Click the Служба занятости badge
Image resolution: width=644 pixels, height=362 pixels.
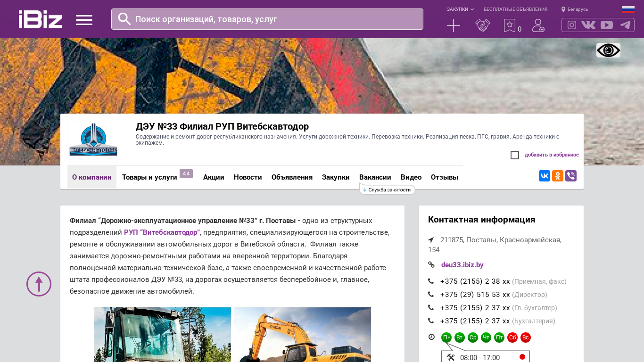[387, 189]
